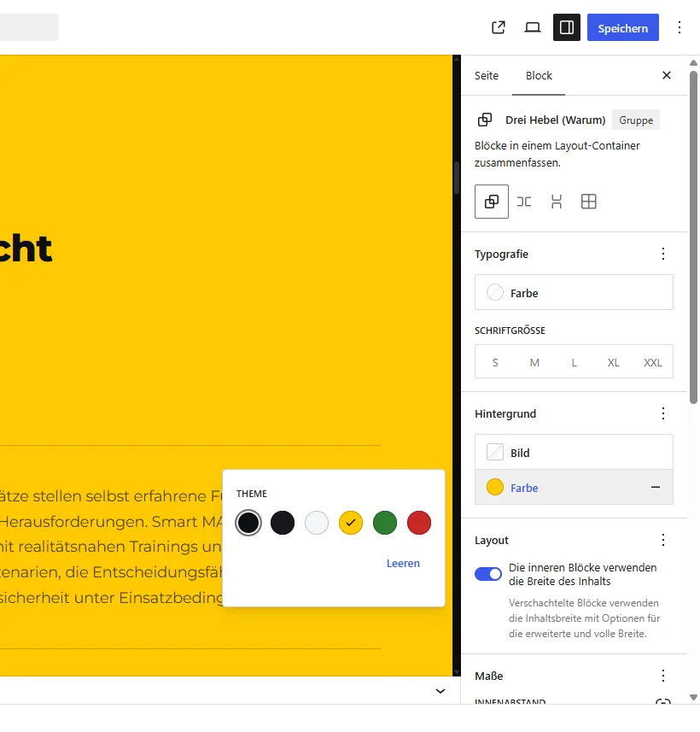
Task: Open Layout panel options menu
Action: tap(663, 540)
